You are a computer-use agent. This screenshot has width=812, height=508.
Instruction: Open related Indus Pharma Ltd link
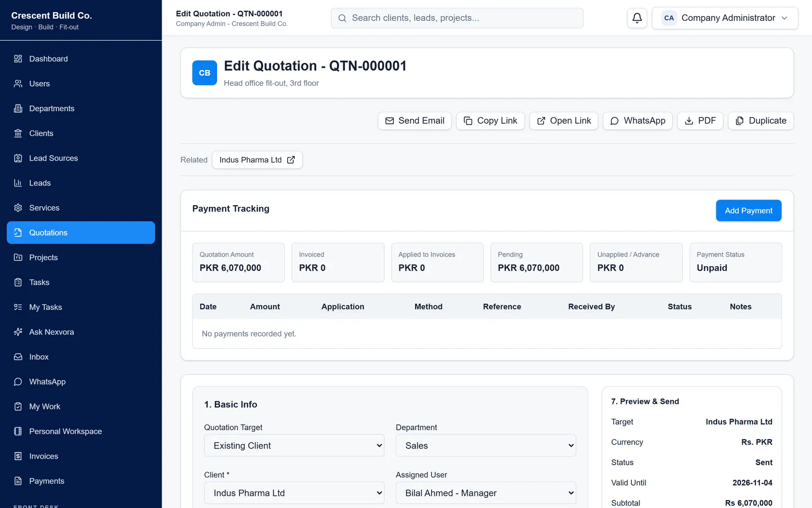257,160
